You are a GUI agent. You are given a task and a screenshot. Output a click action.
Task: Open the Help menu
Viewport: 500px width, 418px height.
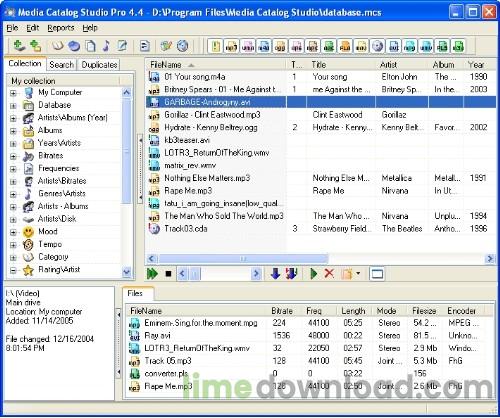[x=90, y=28]
